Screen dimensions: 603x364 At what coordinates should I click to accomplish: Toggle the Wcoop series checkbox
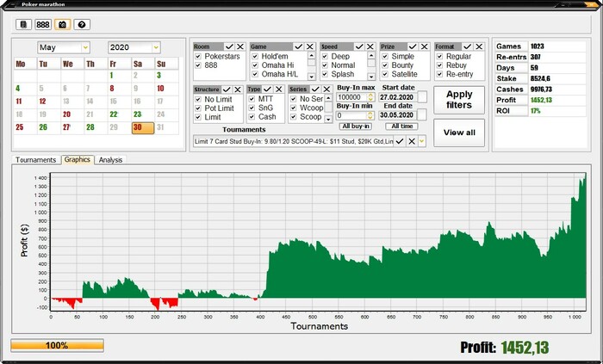tap(293, 108)
